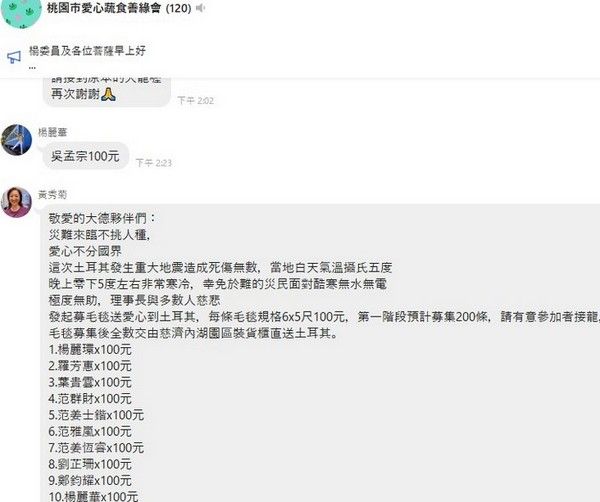Click the group title 桃園市愛心蔬食善緣會
Viewport: 600px width, 502px height.
point(104,8)
